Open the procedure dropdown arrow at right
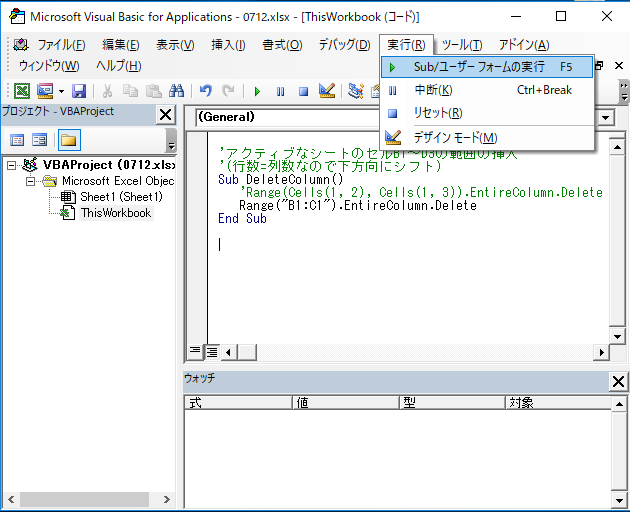This screenshot has width=630, height=512. point(605,118)
